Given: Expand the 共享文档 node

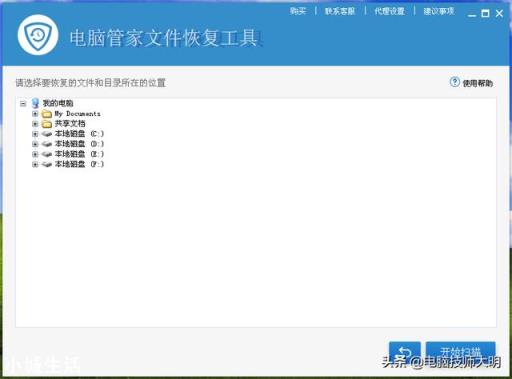Looking at the screenshot, I should tap(35, 124).
